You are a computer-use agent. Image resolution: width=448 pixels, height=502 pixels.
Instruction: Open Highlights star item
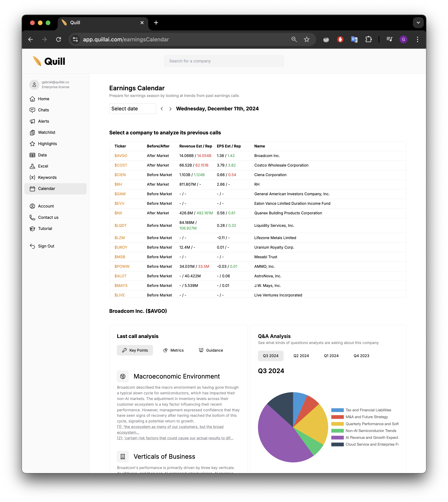[x=55, y=144]
